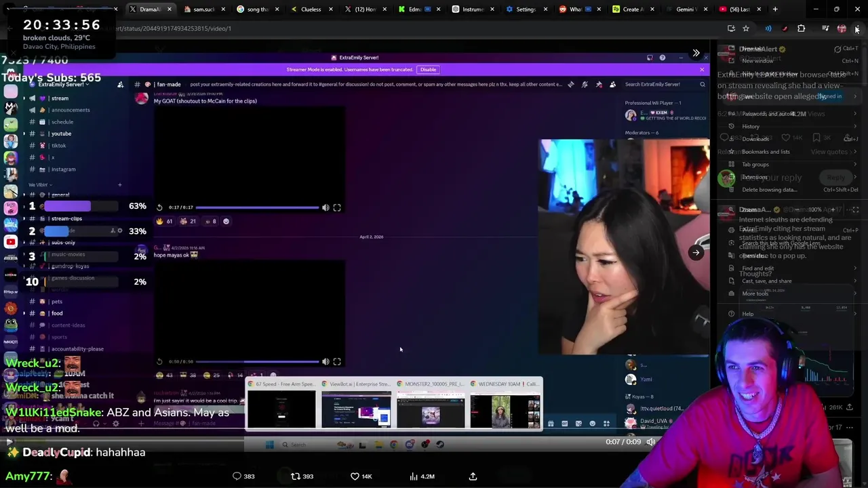Select 67 Speed taskbar preview thumbnail
The width and height of the screenshot is (868, 488).
point(281,404)
